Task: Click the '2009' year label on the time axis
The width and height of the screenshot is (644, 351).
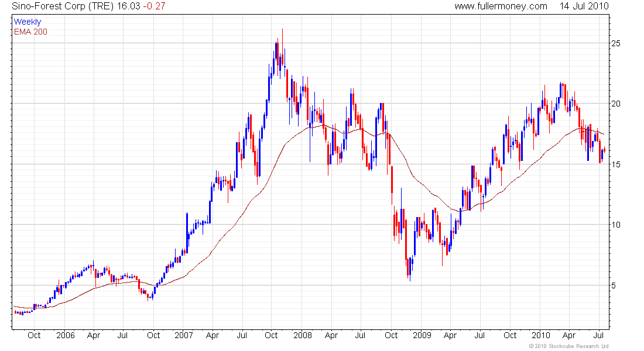Action: [422, 335]
